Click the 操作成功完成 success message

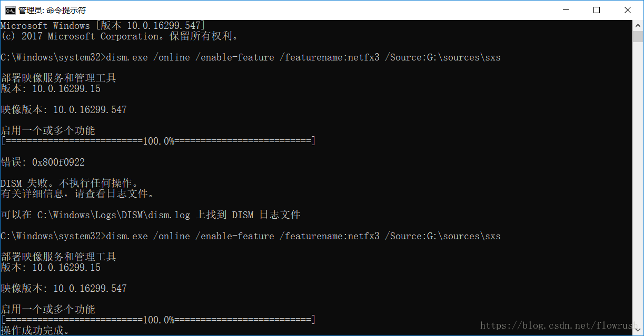(x=35, y=330)
